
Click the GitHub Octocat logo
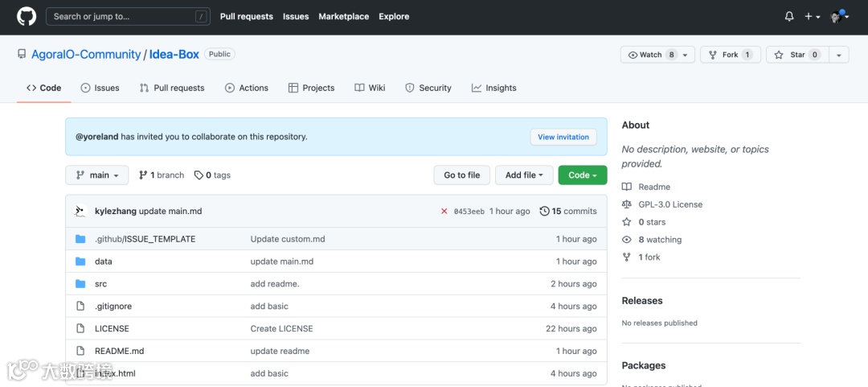point(26,17)
